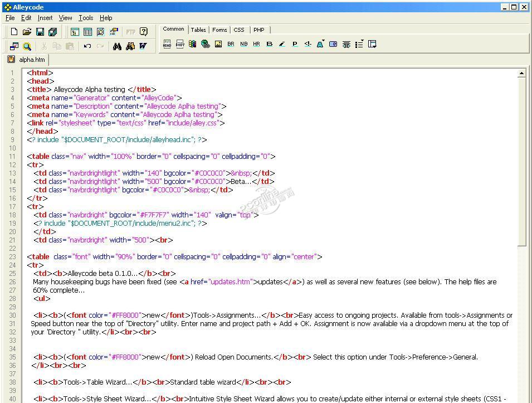Screen dimensions: 532x403
Task: Click the blue W icon
Action: [x=143, y=46]
